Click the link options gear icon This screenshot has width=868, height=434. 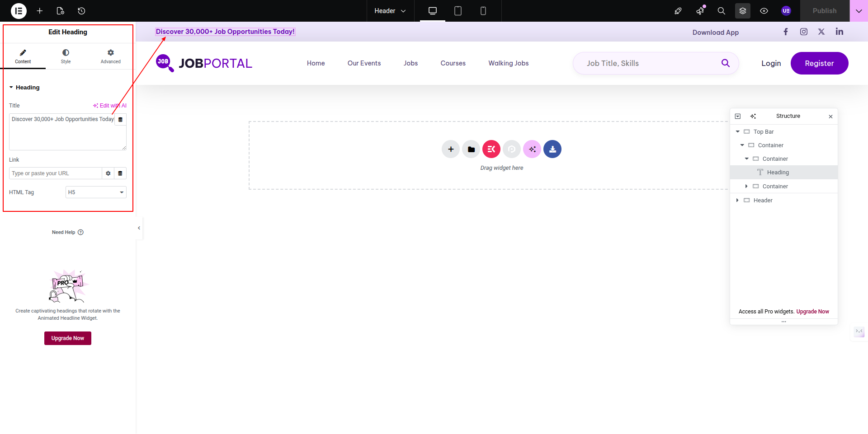[108, 173]
